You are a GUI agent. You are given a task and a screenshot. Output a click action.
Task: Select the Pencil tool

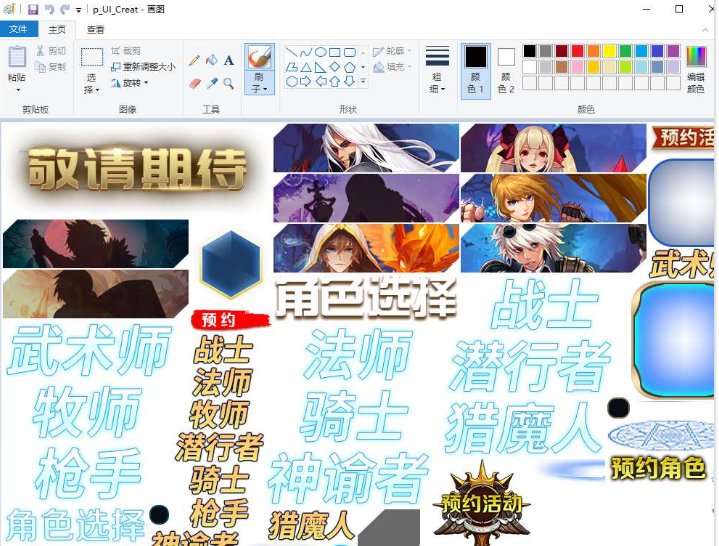pyautogui.click(x=194, y=61)
